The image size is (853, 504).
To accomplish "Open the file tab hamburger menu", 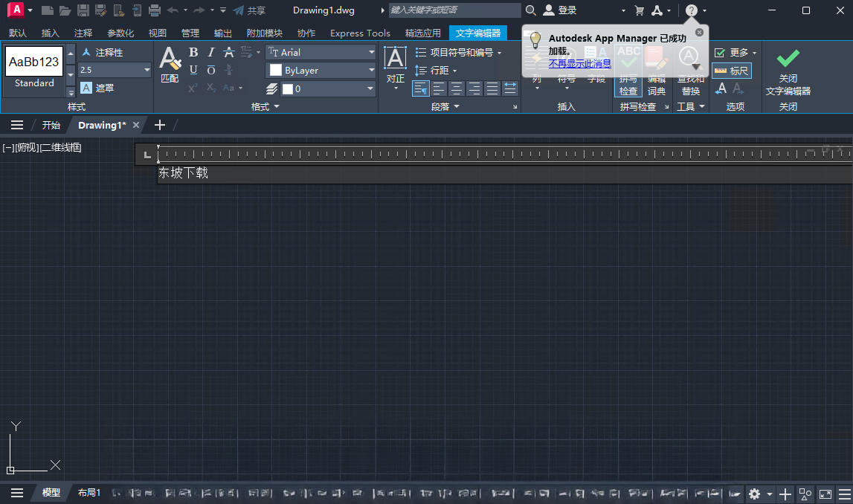I will pos(17,125).
